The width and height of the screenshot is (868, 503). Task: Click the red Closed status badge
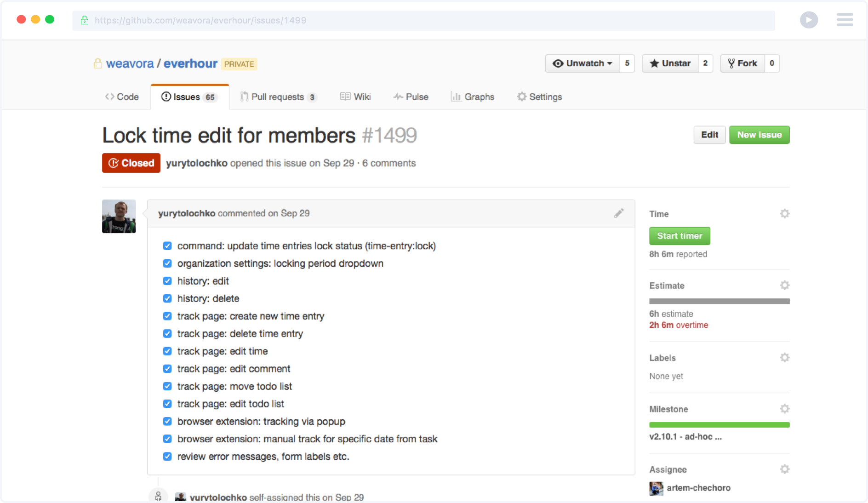coord(131,163)
